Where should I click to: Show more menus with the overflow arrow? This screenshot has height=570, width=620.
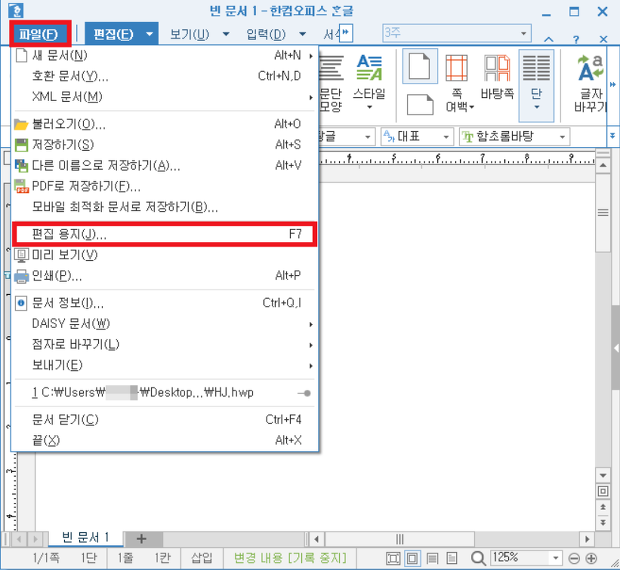346,33
